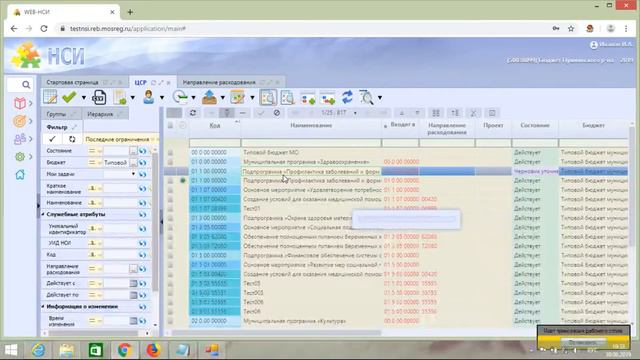
Task: Tick the checkbox for Муниципальная программа «Культура»
Action: tap(170, 321)
